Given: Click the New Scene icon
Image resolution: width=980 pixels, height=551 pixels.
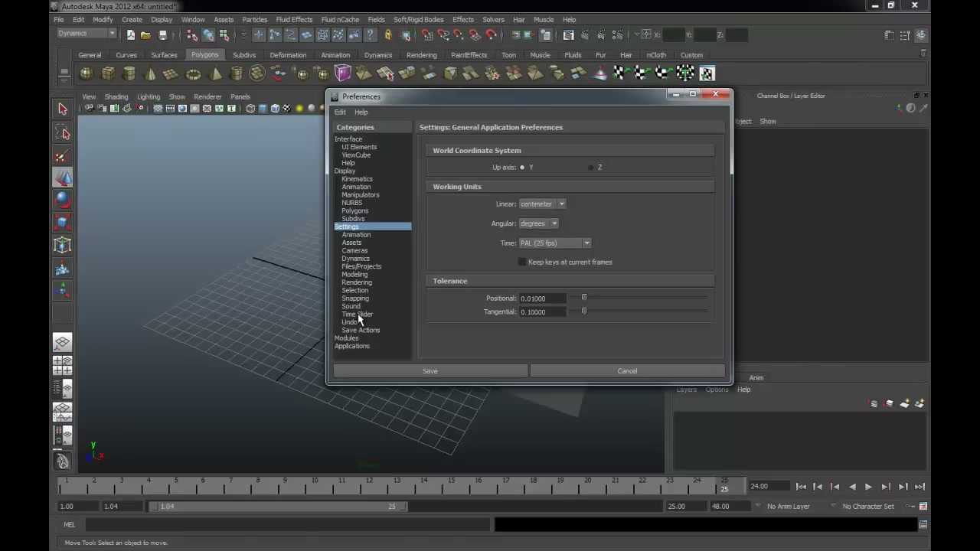Looking at the screenshot, I should tap(130, 35).
